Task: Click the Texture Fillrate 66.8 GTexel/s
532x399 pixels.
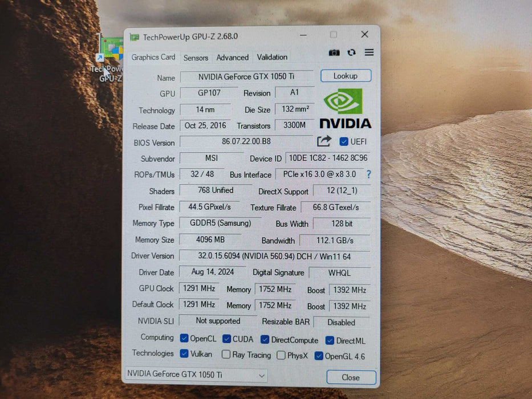Action: point(335,207)
